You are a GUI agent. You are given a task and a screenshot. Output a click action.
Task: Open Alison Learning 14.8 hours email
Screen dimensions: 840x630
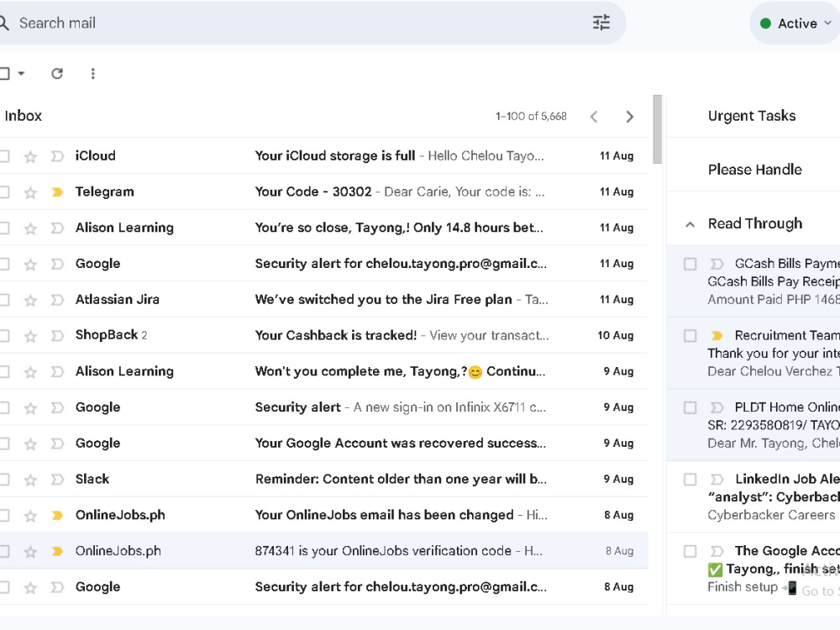pos(323,228)
